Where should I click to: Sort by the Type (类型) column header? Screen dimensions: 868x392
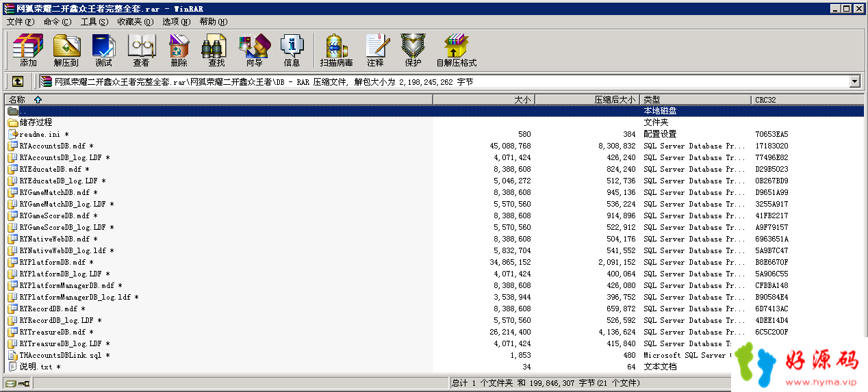(696, 100)
